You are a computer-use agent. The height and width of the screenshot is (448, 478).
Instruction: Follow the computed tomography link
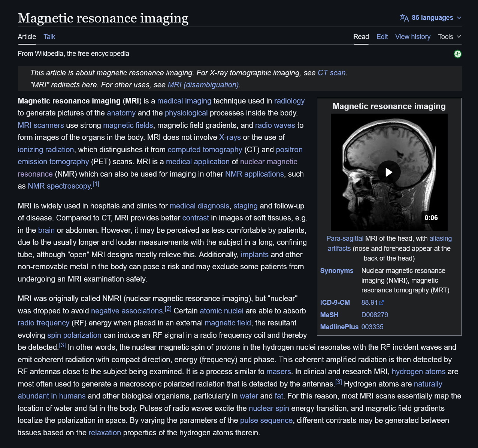205,150
